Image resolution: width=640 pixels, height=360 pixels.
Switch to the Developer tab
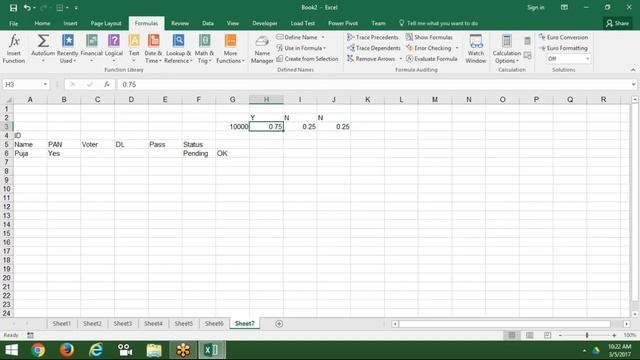tap(264, 23)
